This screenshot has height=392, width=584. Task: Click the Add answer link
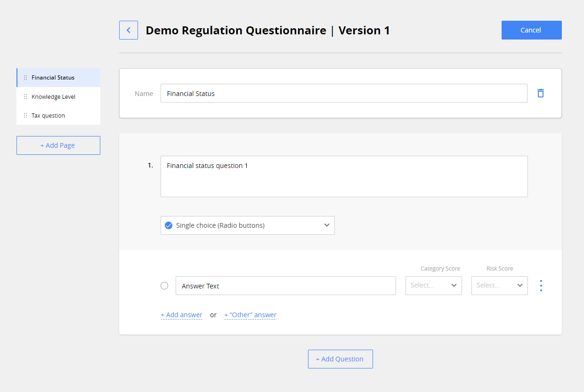[181, 314]
